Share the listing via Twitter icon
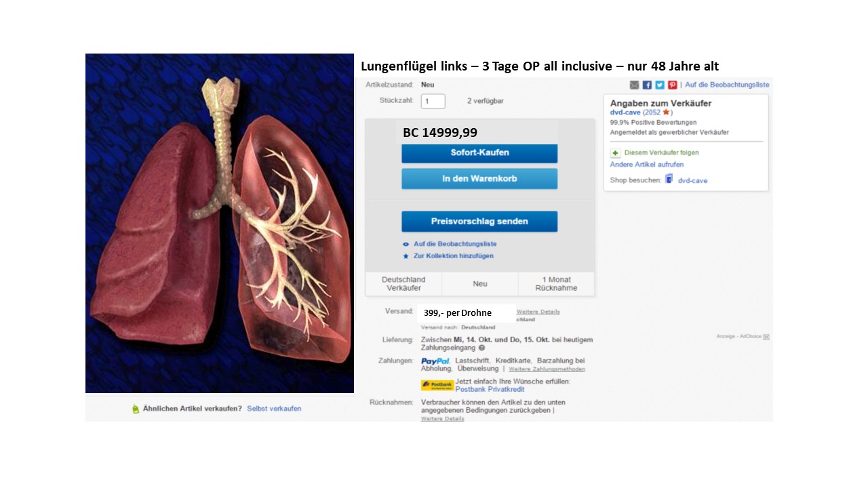The width and height of the screenshot is (868, 488). (x=660, y=85)
